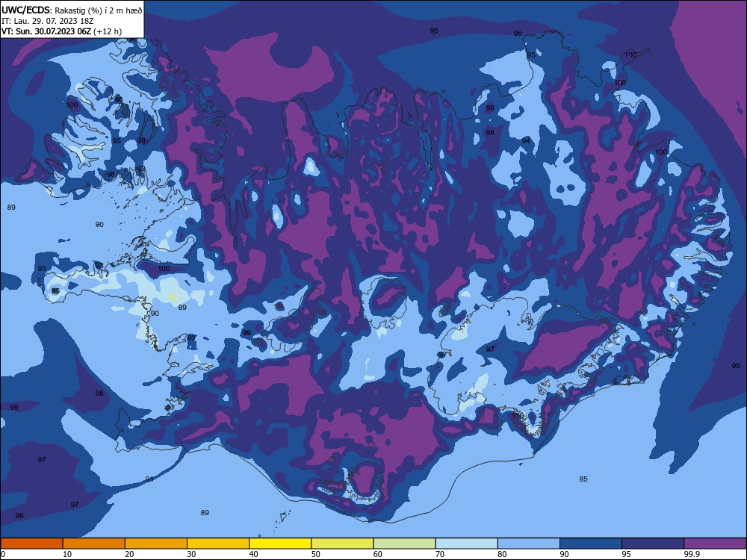
Task: Select the '95' tick label in the legend bar
Action: pos(626,554)
